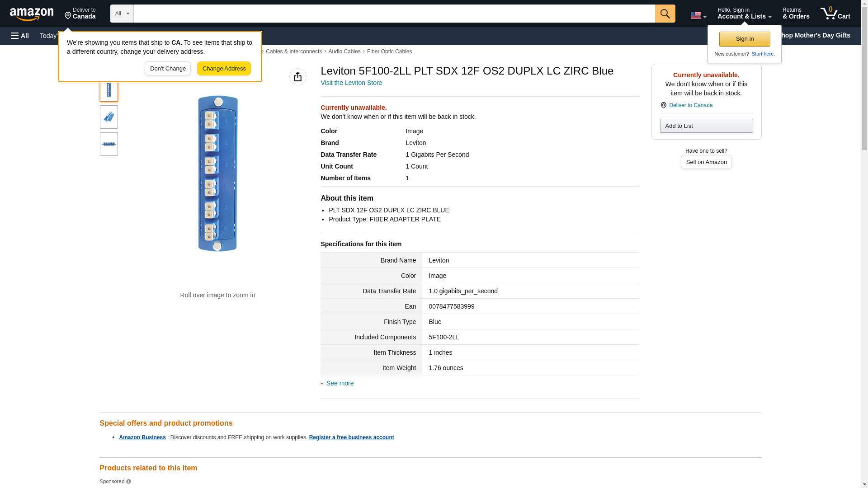Viewport: 868px width, 488px height.
Task: Open Returns & Orders menu item
Action: (x=796, y=14)
